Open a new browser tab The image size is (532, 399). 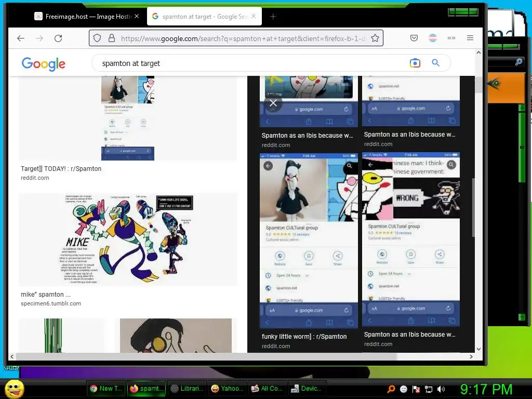click(x=273, y=16)
